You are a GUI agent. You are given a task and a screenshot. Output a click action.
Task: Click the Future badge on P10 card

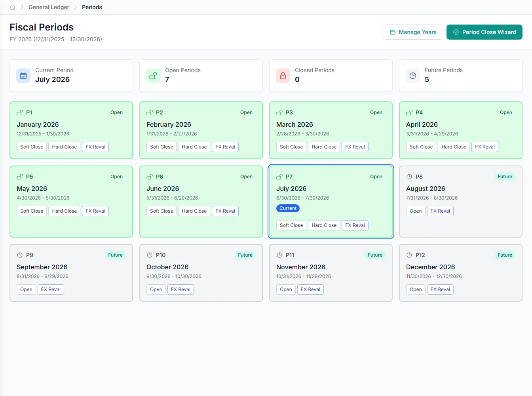[x=245, y=255]
